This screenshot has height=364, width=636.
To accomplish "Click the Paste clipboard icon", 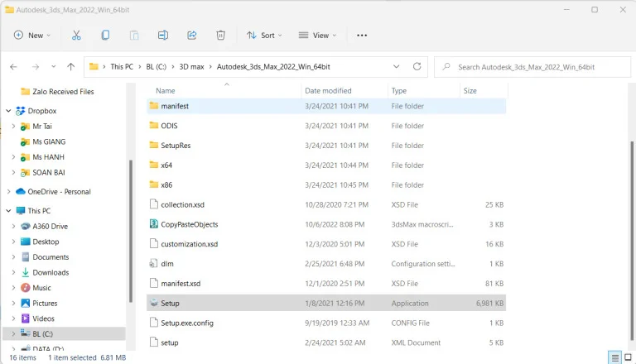I will [x=134, y=36].
